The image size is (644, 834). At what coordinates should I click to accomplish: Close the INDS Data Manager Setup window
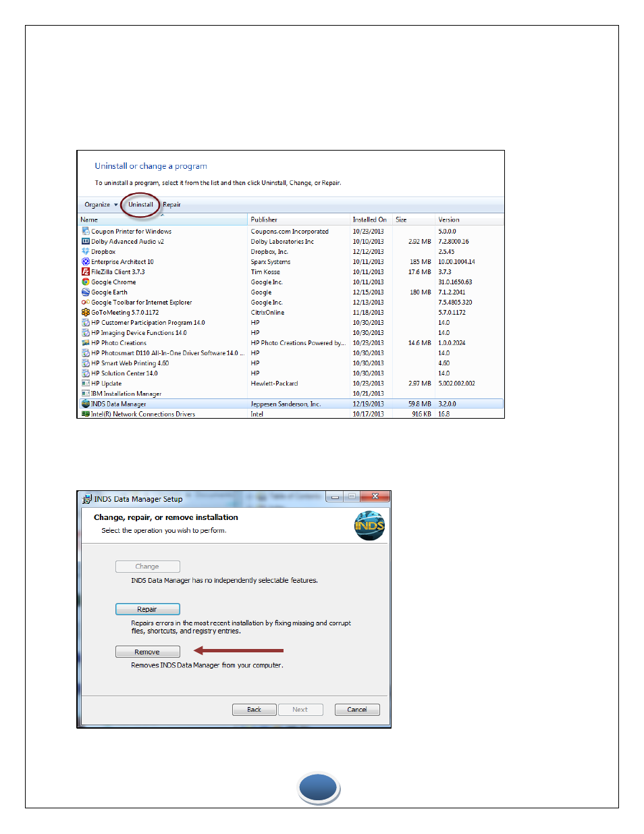375,496
